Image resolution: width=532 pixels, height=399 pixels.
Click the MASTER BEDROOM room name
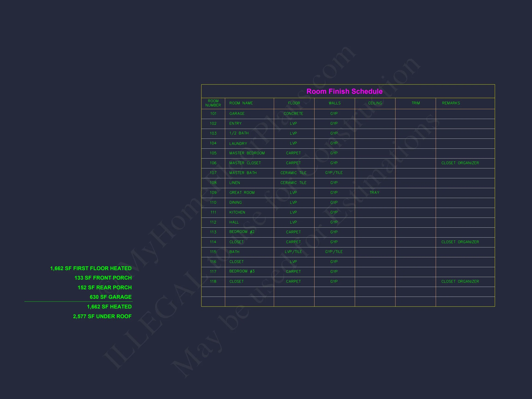click(x=247, y=153)
